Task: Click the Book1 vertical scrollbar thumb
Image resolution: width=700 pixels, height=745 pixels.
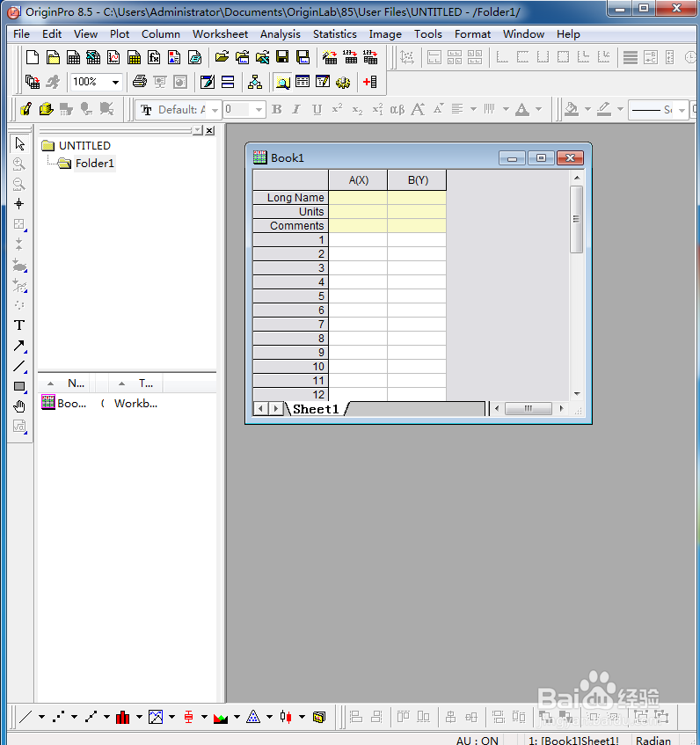Action: click(x=577, y=219)
